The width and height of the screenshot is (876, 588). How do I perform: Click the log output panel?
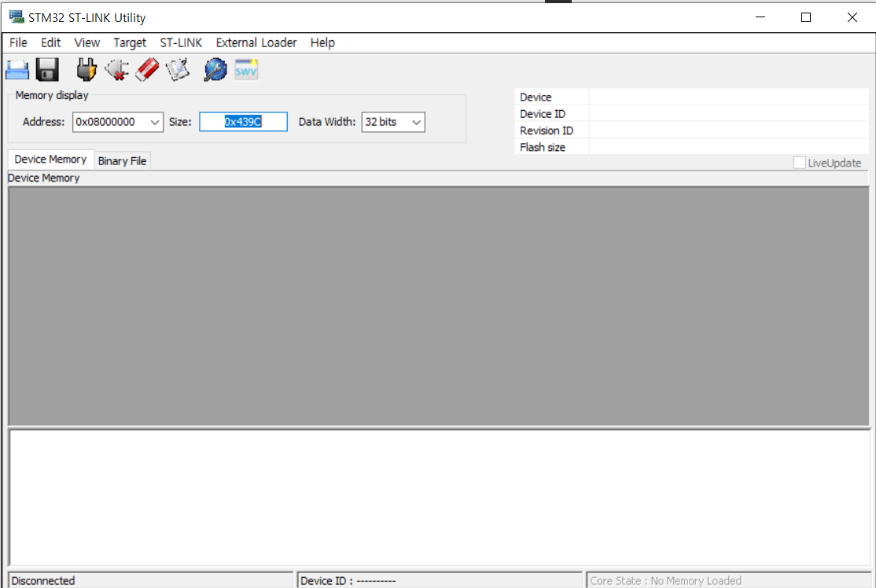440,497
